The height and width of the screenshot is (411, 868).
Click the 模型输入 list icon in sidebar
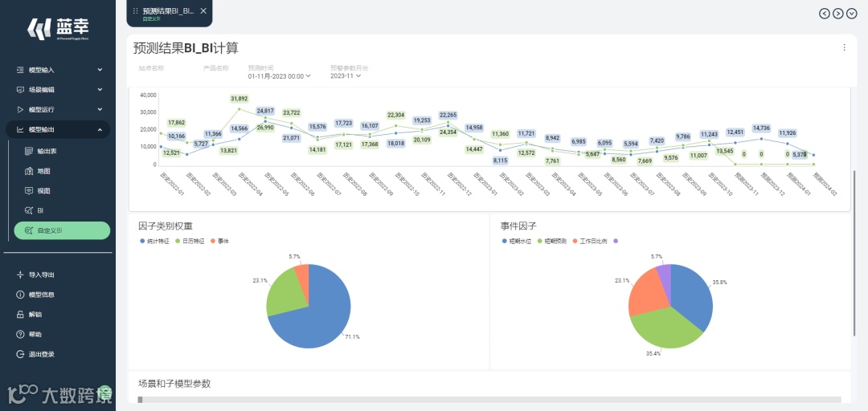20,70
